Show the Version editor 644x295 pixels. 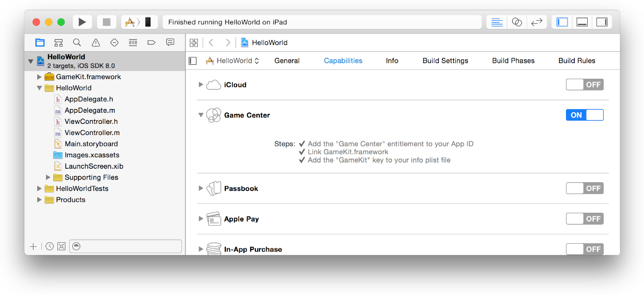point(536,22)
